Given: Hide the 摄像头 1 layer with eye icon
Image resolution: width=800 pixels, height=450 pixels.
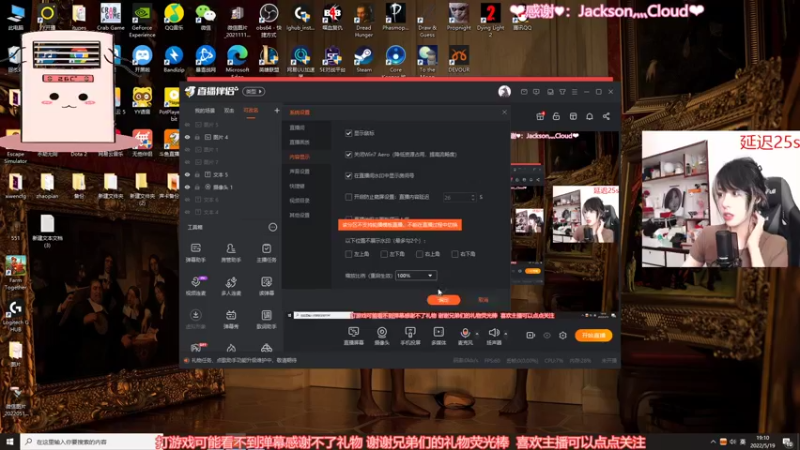Looking at the screenshot, I should click(x=187, y=187).
